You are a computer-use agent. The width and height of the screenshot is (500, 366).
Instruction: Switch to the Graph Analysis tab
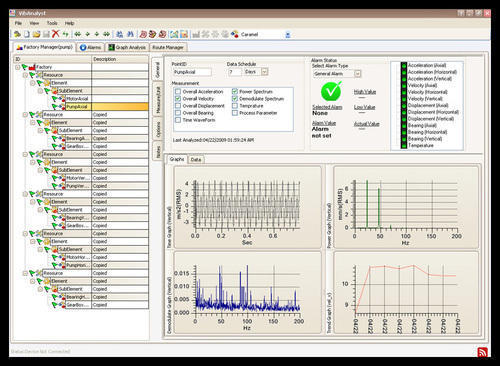pos(127,47)
